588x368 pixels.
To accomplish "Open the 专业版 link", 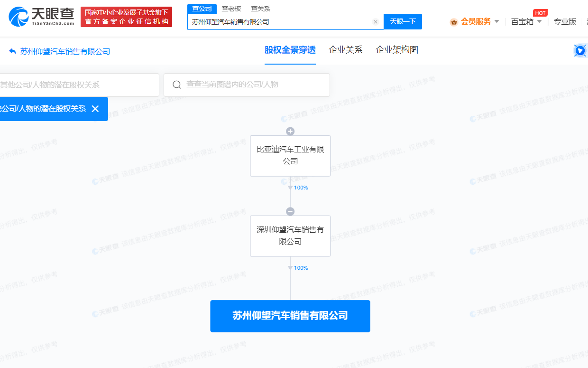I will 565,21.
